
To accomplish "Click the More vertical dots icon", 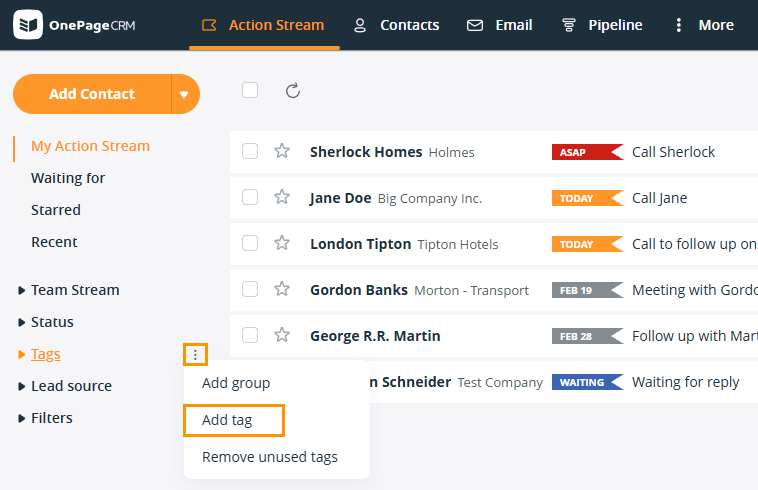I will point(679,25).
